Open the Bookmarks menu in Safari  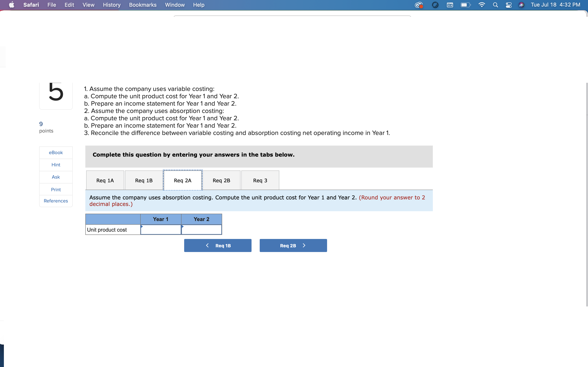143,5
